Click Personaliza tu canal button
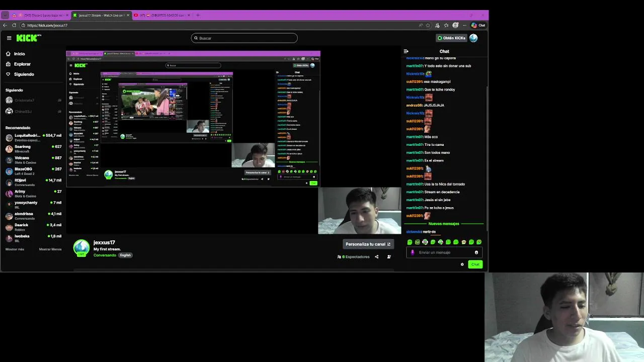The image size is (644, 362). click(x=368, y=244)
